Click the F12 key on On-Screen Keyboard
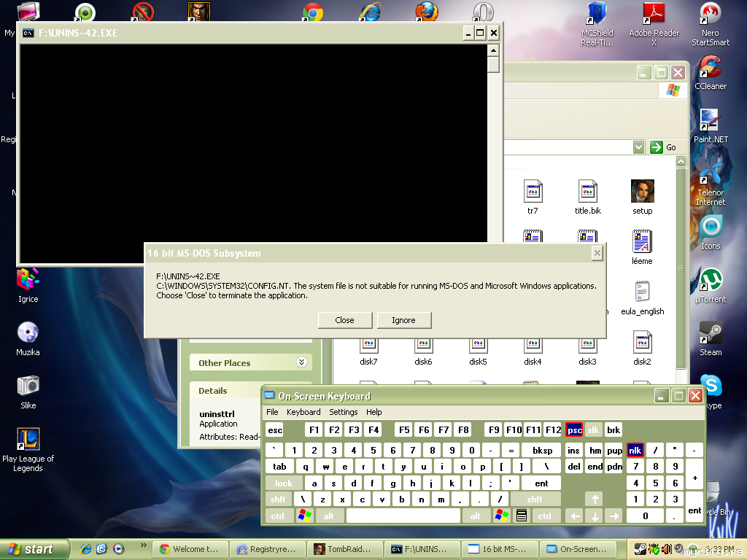747x560 pixels. pos(553,430)
